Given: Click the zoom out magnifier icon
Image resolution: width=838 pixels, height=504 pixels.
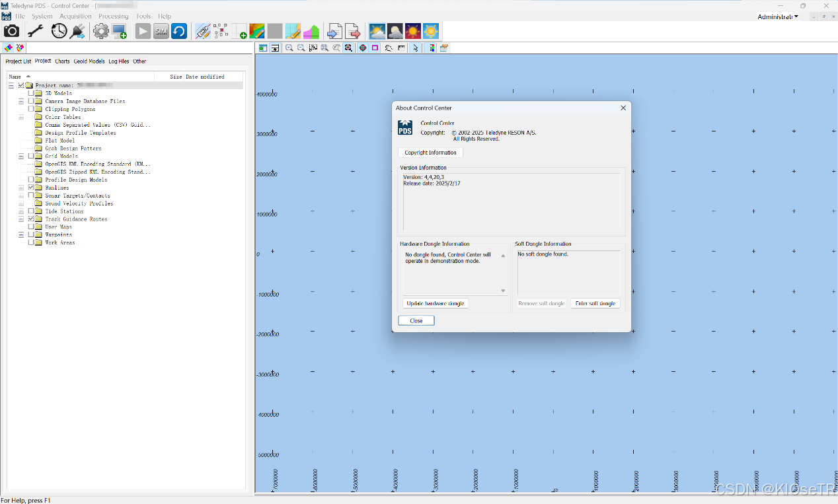Looking at the screenshot, I should pos(301,48).
